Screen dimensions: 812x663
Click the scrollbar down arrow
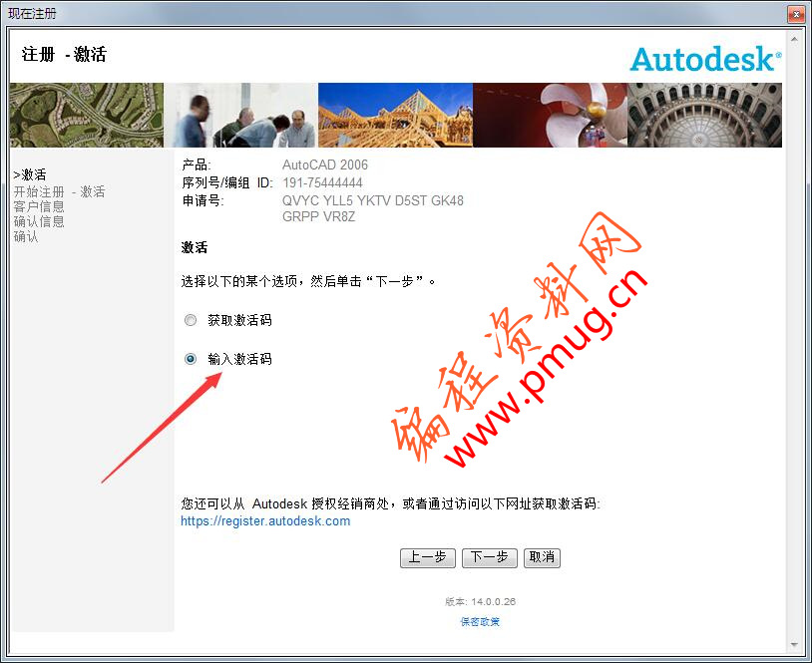click(794, 644)
